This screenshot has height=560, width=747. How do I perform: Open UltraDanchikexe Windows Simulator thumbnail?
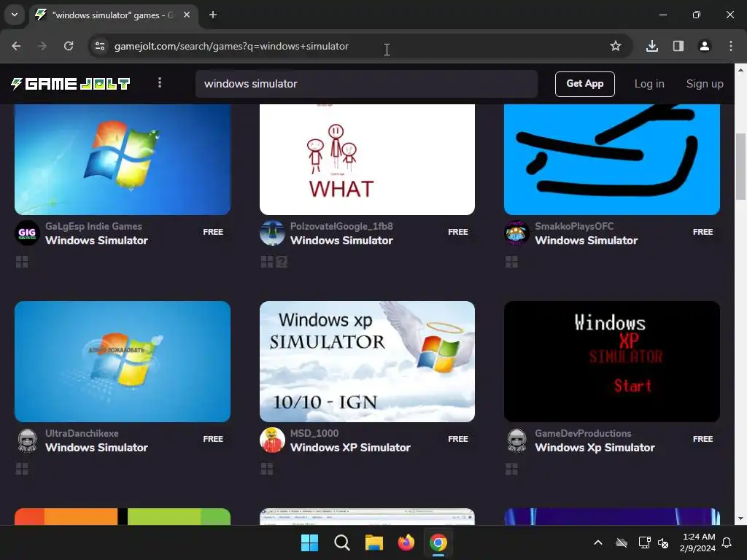point(123,362)
